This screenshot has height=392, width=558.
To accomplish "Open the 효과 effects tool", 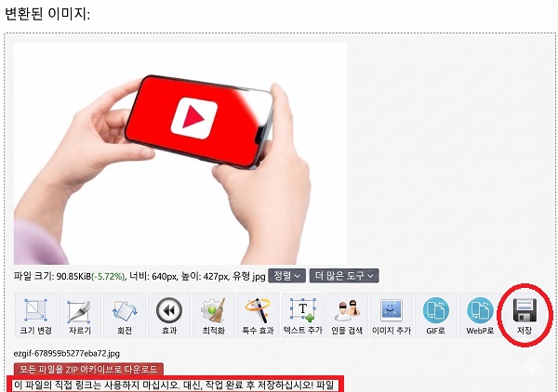I will [169, 315].
